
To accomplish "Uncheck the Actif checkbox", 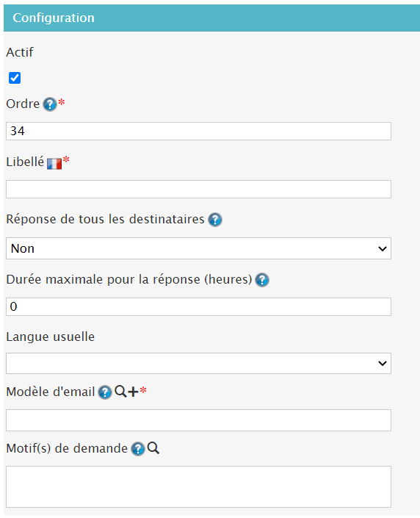I will click(15, 78).
